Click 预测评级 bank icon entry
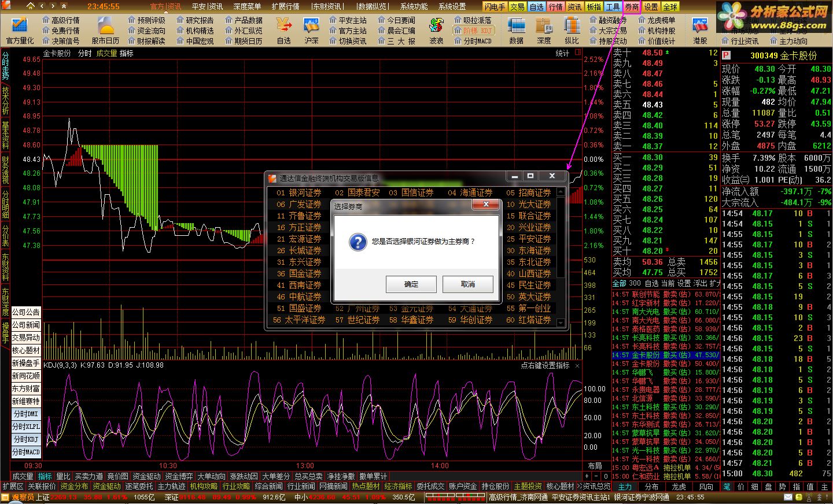 pyautogui.click(x=146, y=20)
